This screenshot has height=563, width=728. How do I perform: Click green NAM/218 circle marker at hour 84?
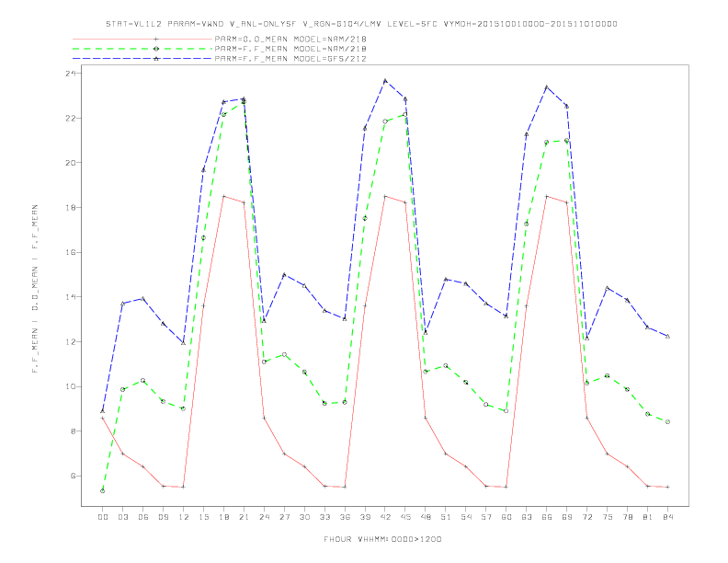click(x=667, y=421)
